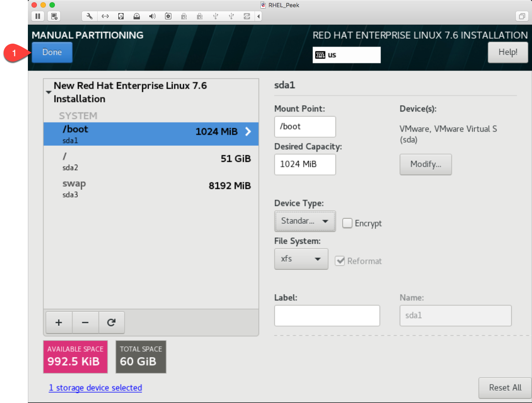
Task: Select the / sda2 partition
Action: [151, 161]
